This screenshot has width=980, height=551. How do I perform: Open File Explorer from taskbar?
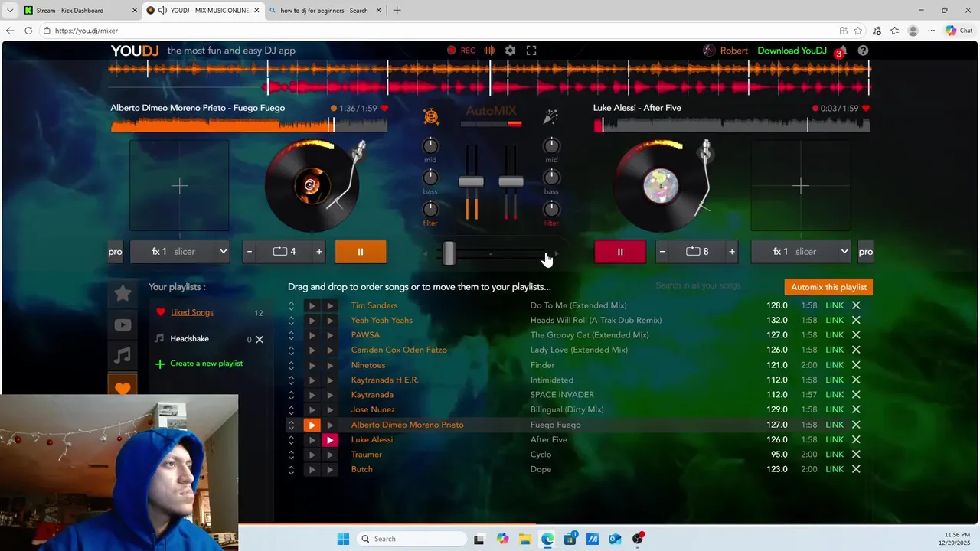524,539
